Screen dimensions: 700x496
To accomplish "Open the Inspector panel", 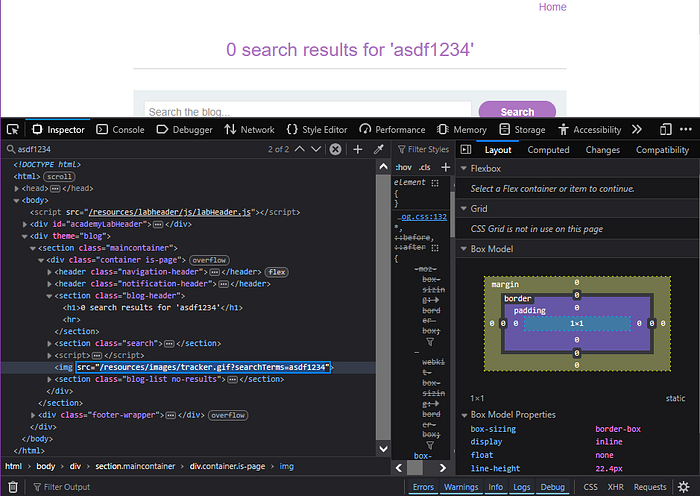I will click(x=58, y=129).
